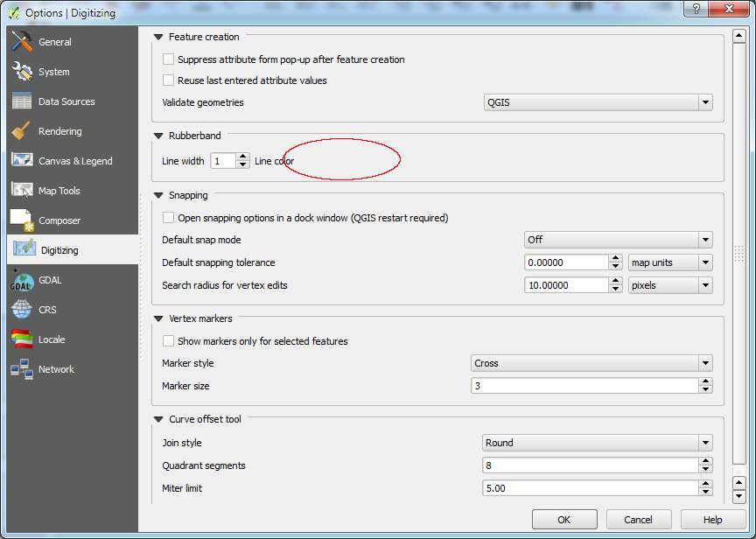Tick Open snapping options in dock window
Screen dimensions: 756x539
coord(168,217)
